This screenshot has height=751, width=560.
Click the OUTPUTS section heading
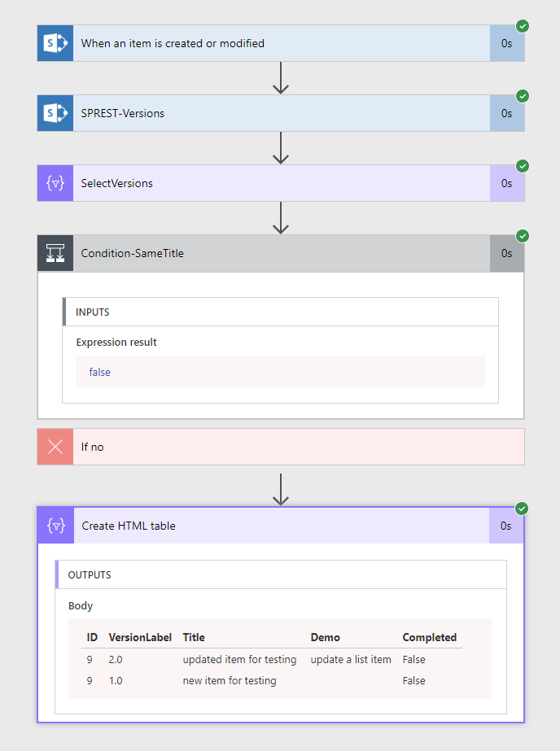(x=90, y=574)
